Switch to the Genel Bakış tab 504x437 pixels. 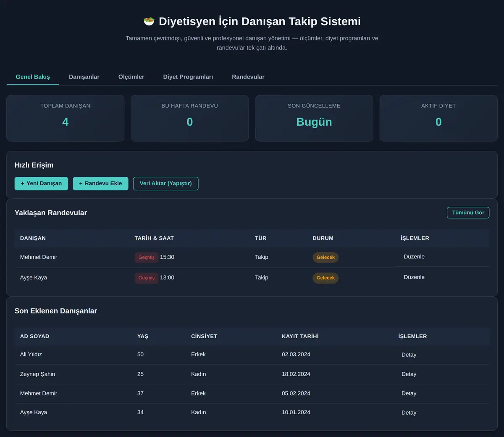click(x=33, y=77)
